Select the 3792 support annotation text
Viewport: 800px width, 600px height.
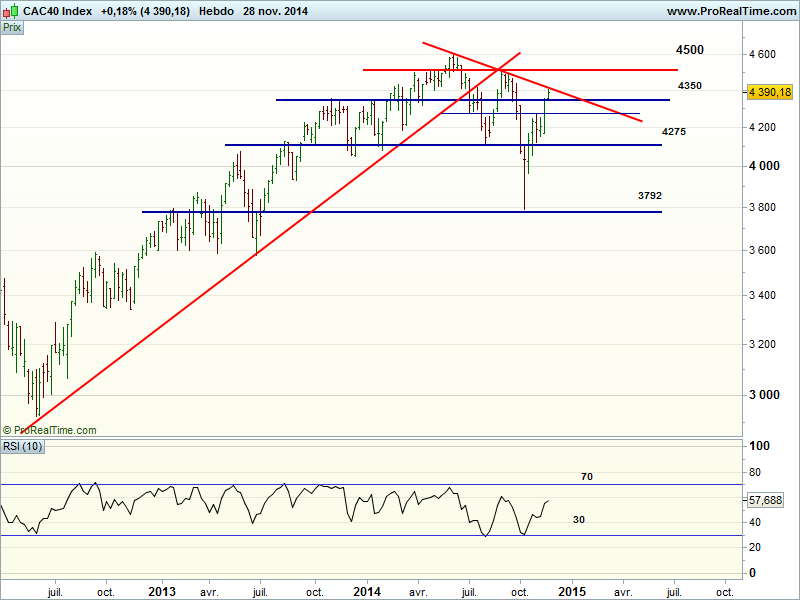click(650, 196)
